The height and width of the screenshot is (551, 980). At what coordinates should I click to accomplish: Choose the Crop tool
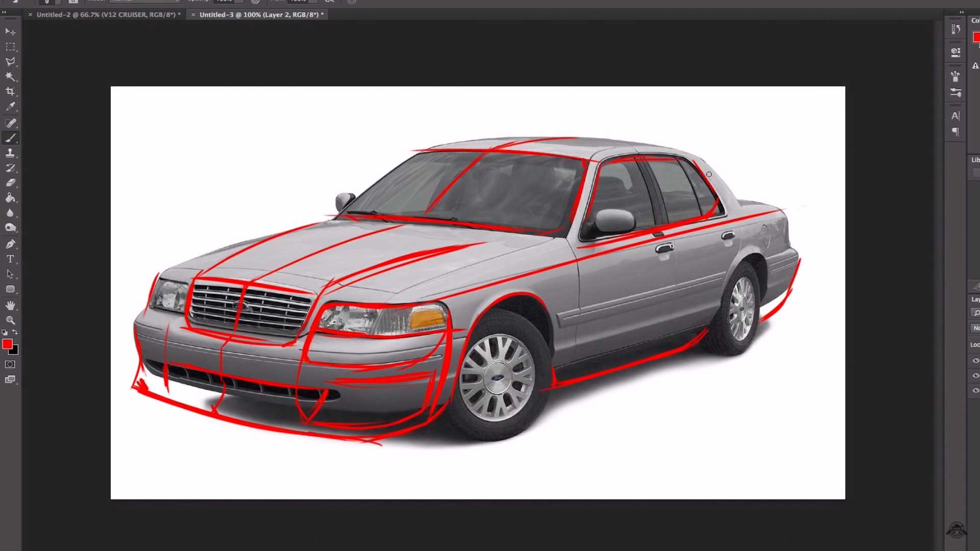(x=10, y=92)
